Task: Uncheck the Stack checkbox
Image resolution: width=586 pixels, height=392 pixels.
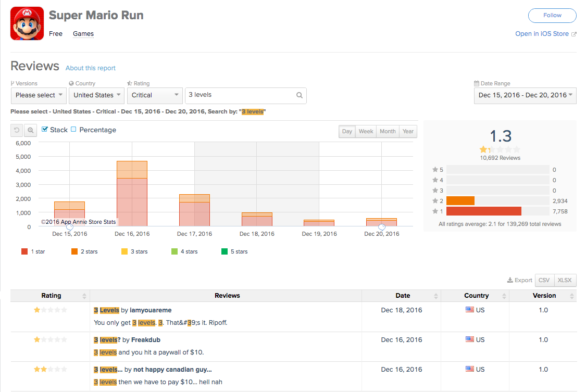Action: (45, 129)
